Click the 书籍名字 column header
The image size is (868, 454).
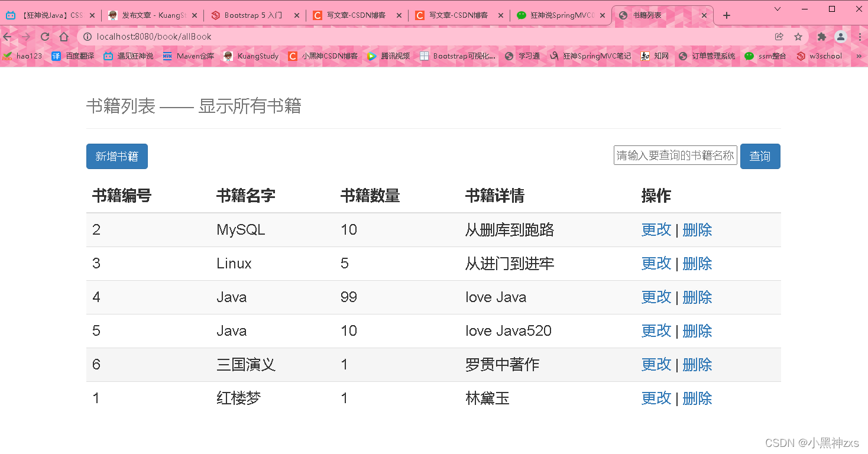(x=246, y=196)
